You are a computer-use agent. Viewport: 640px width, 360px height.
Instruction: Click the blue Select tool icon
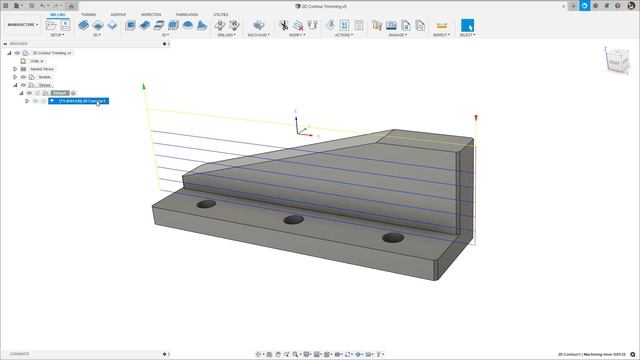(467, 25)
